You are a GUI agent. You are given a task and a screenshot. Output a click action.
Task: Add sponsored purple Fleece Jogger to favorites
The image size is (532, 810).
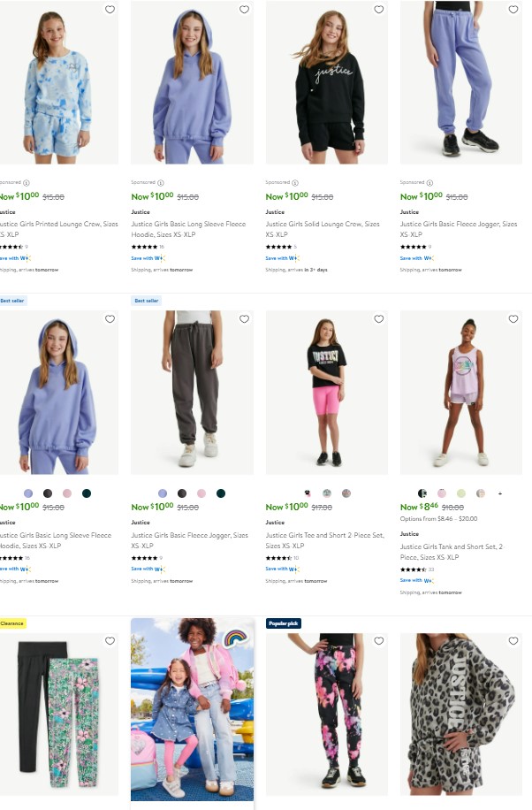tap(513, 10)
